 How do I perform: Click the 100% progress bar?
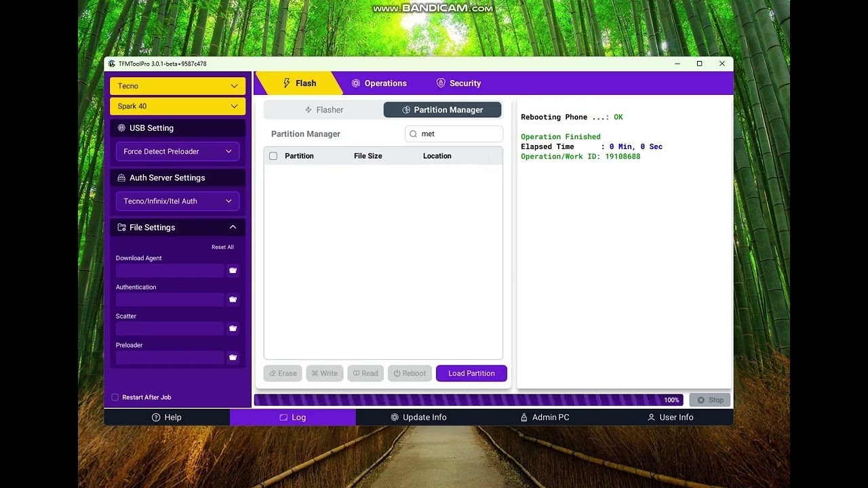tap(469, 400)
